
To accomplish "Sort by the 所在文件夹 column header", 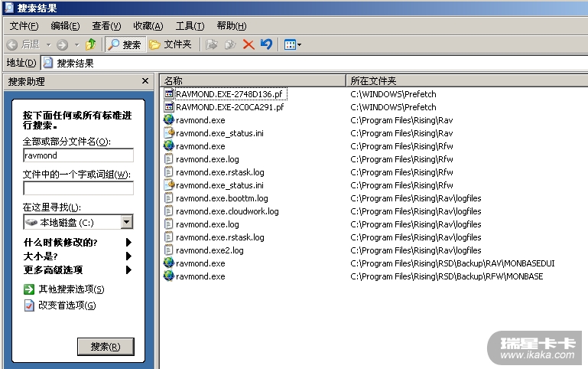I will pyautogui.click(x=466, y=80).
